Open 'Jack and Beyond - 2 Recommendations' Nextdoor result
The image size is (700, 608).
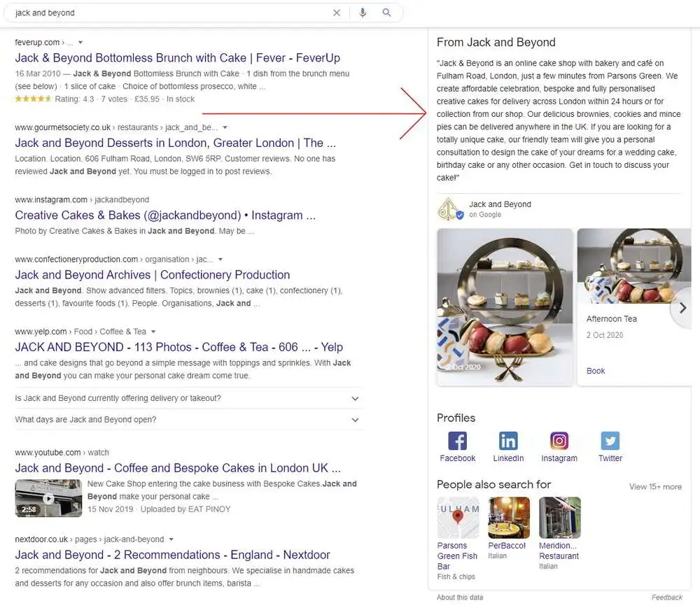click(172, 555)
